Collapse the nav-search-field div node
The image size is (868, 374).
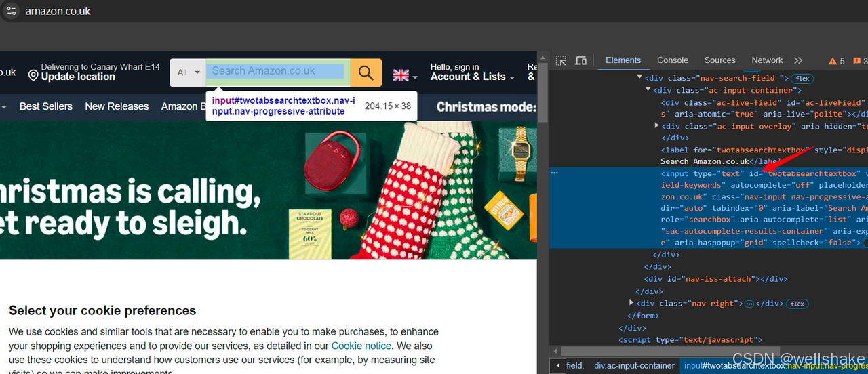pyautogui.click(x=639, y=78)
